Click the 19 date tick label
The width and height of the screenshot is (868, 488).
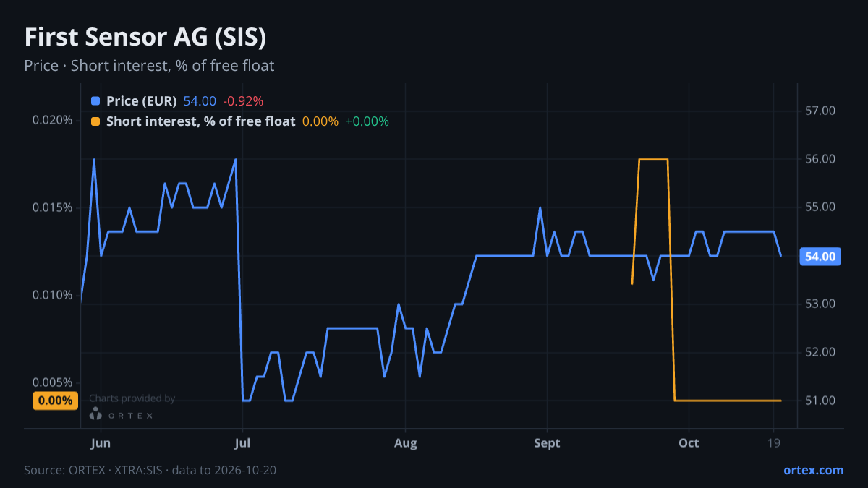pos(773,443)
